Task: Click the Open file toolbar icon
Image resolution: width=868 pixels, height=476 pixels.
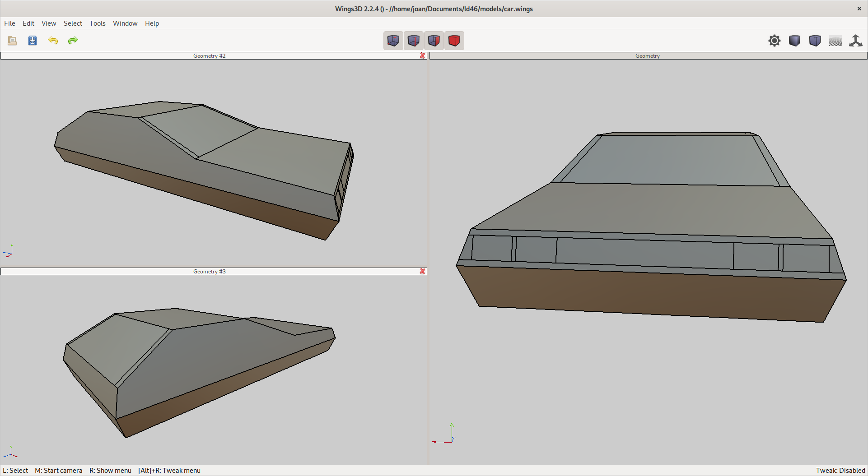Action: 12,41
